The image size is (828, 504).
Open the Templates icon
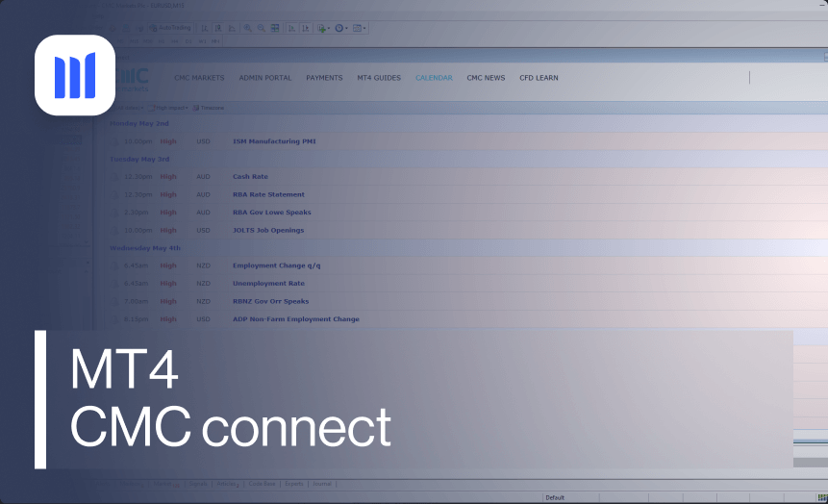[357, 28]
